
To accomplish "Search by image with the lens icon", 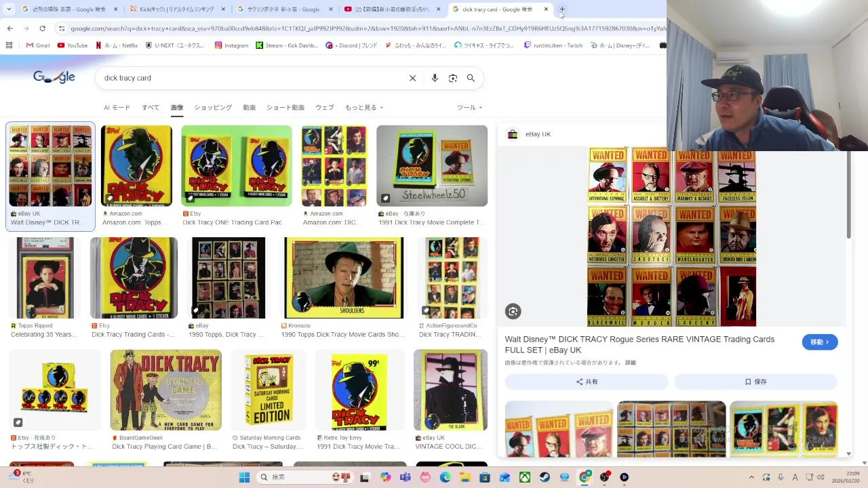I will (x=453, y=78).
